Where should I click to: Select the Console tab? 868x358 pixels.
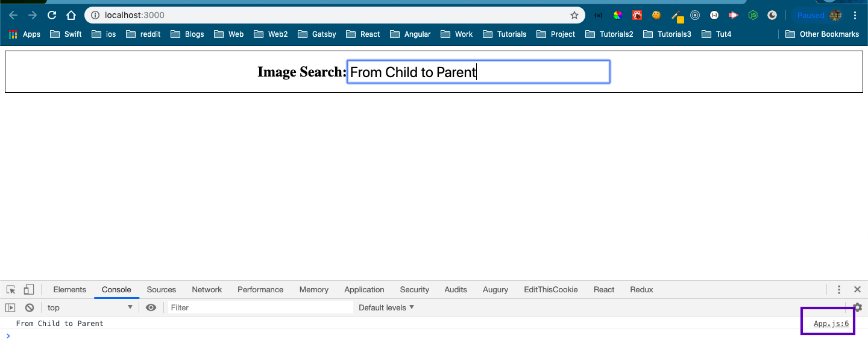pos(116,290)
